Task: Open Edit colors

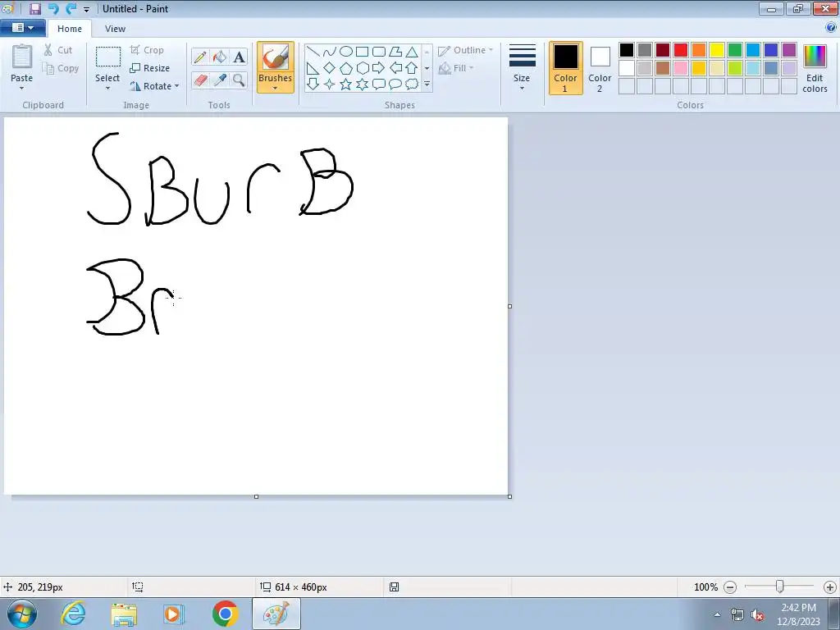Action: coord(815,69)
